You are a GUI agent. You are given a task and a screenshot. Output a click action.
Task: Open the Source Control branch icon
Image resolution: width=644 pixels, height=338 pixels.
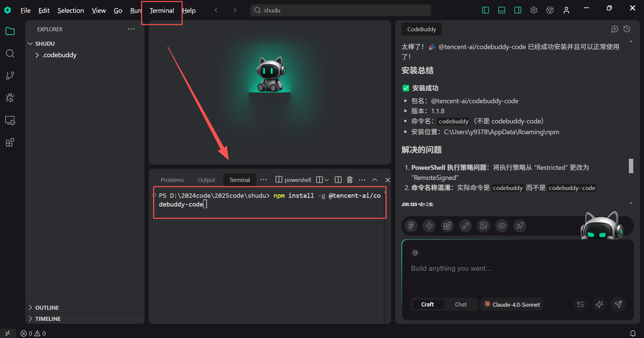point(10,76)
